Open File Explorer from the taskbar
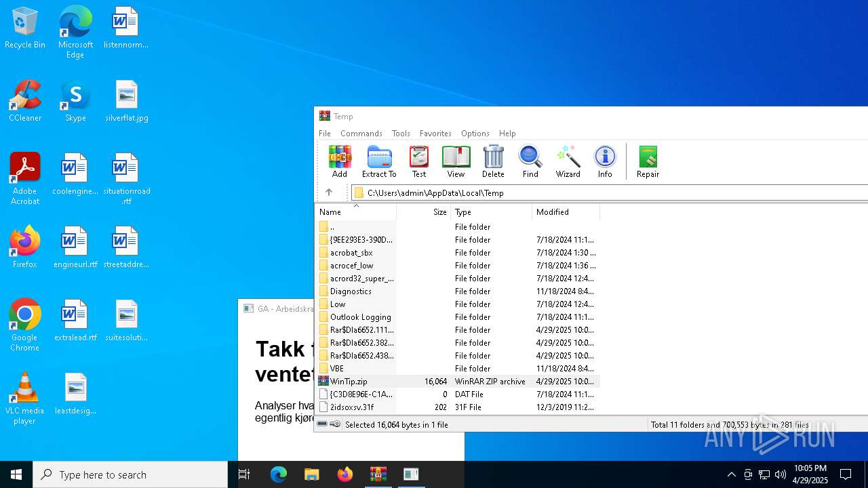Viewport: 868px width, 488px height. coord(311,474)
